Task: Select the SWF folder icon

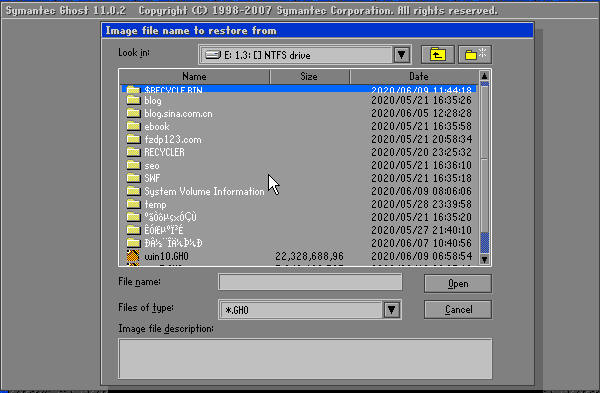Action: (133, 178)
